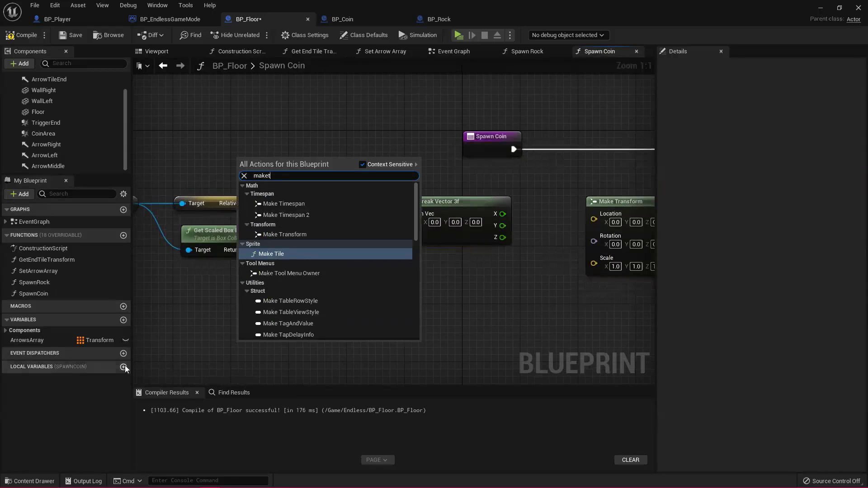Click Clear in compiler results
The width and height of the screenshot is (868, 488).
tap(631, 460)
